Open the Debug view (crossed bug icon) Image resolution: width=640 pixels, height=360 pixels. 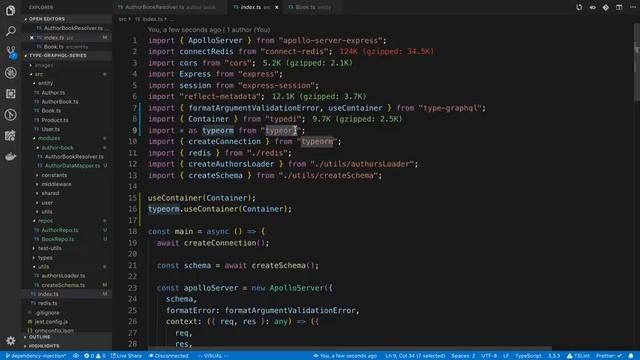[11, 73]
